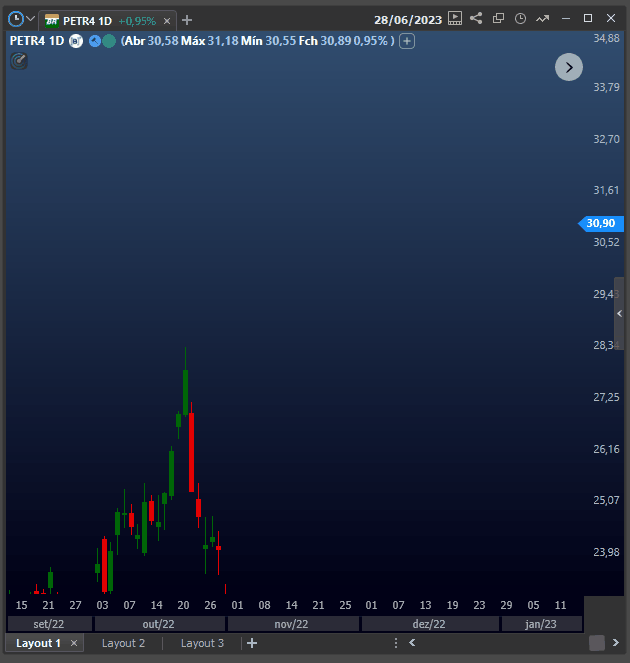Open the replay film-strip icon

pyautogui.click(x=455, y=18)
